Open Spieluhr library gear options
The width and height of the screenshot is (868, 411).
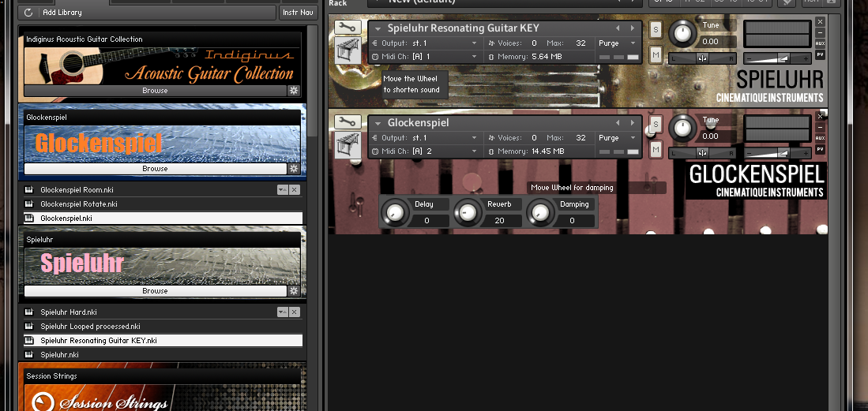294,291
